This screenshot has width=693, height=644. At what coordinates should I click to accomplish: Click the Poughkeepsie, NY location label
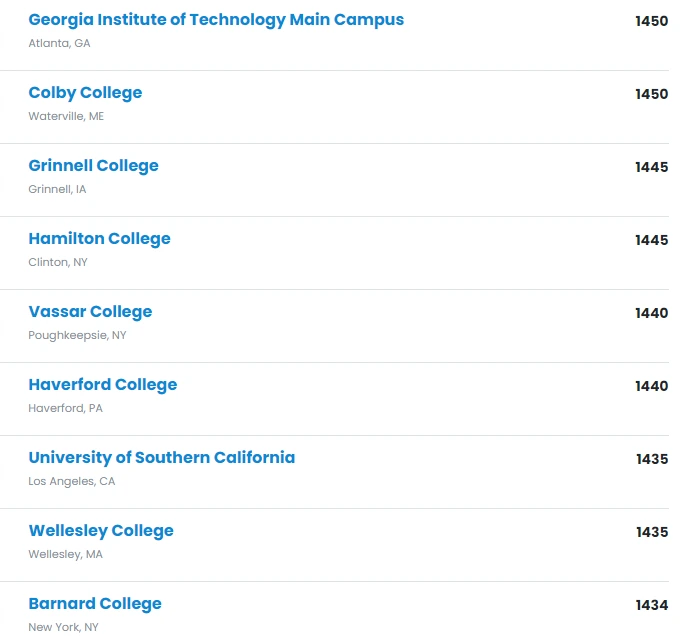[77, 335]
